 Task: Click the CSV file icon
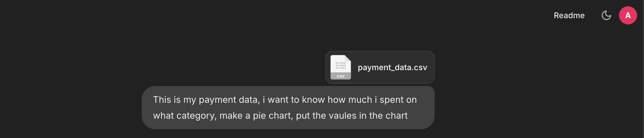point(340,67)
